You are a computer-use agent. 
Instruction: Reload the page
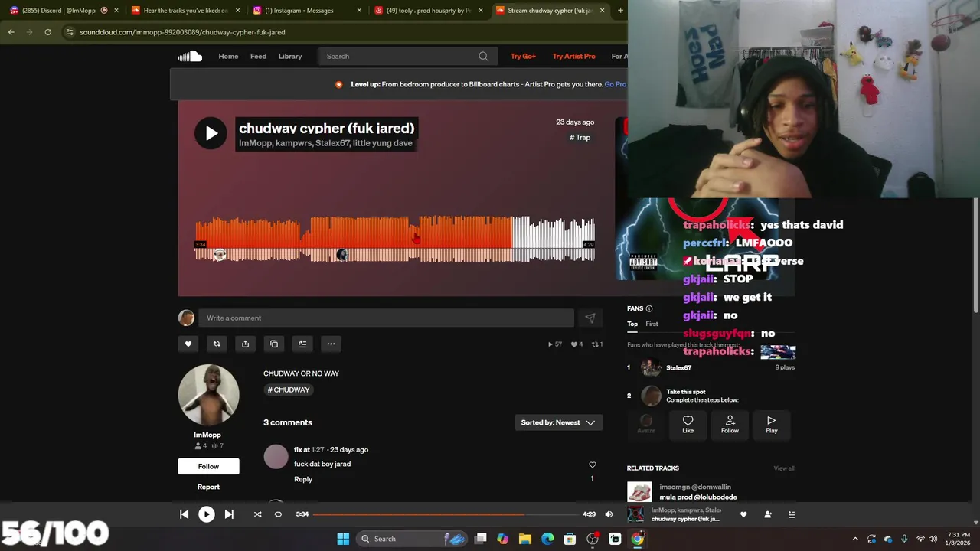click(x=47, y=32)
